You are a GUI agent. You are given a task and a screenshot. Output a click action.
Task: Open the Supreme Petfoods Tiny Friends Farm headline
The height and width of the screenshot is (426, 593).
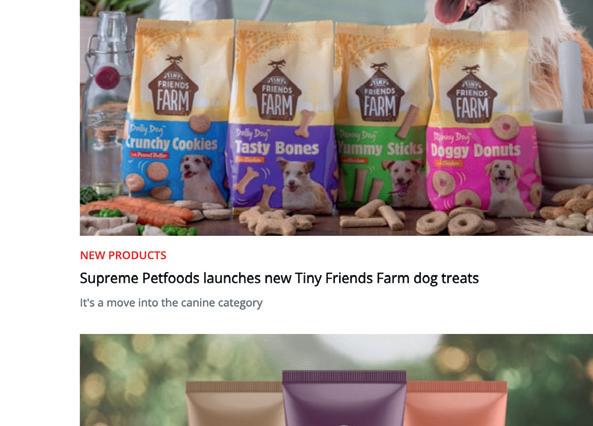279,278
